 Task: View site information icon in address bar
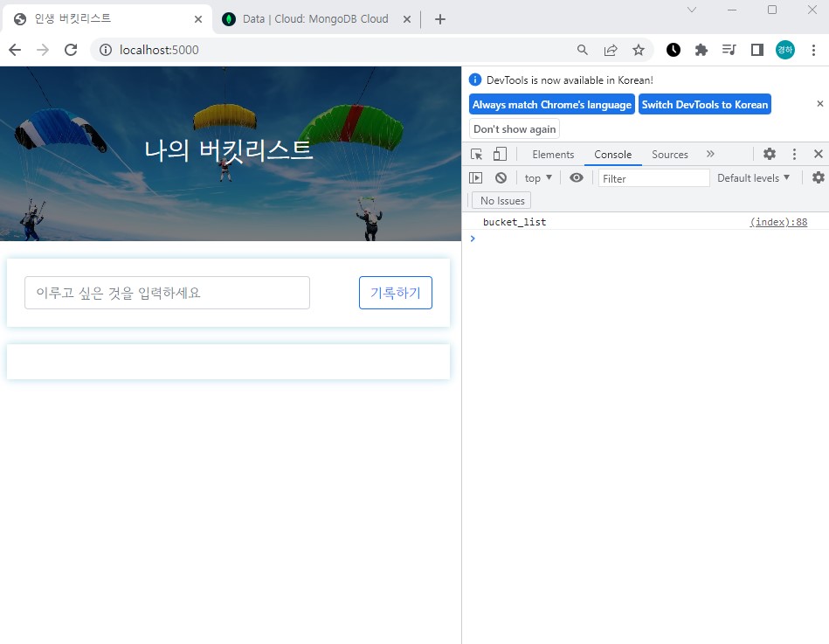point(106,50)
